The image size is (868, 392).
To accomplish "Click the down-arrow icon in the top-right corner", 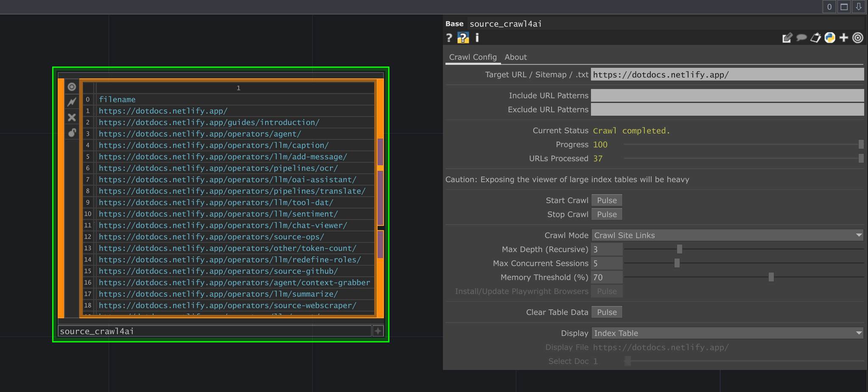I will click(x=858, y=6).
